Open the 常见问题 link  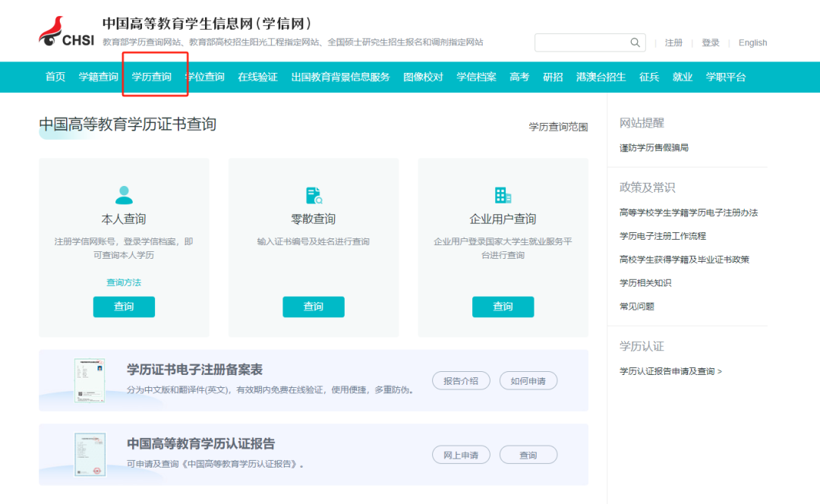pos(636,307)
